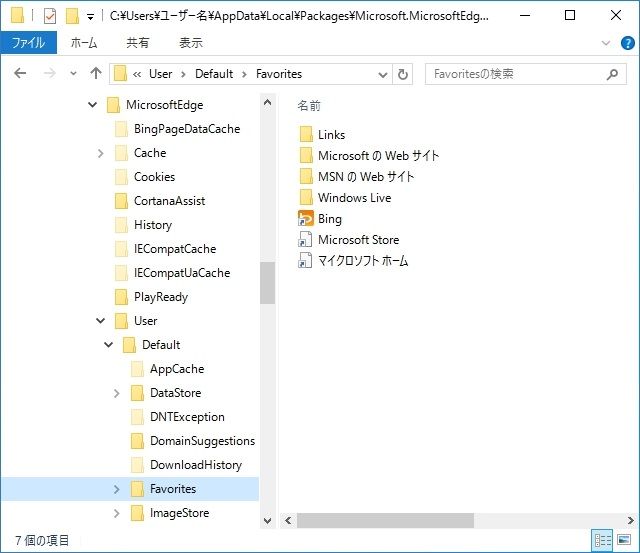Collapse the MicrosoftEdge tree node
This screenshot has width=640, height=553.
[93, 105]
